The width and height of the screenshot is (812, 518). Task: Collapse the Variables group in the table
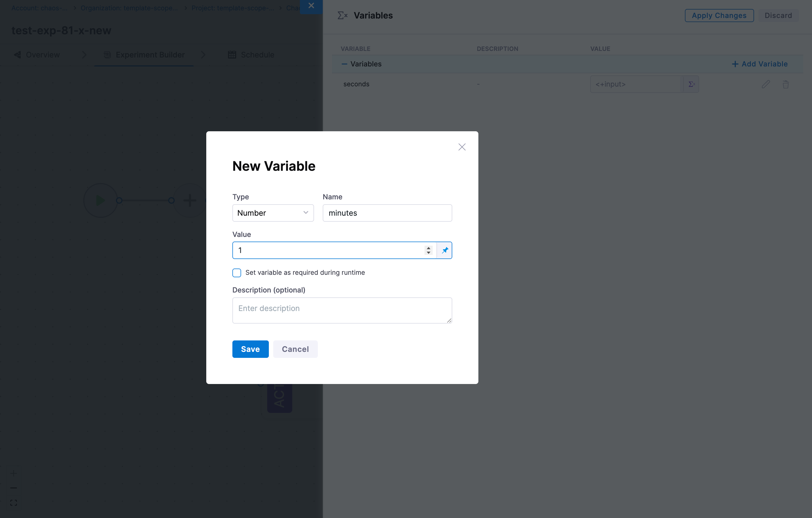click(344, 64)
